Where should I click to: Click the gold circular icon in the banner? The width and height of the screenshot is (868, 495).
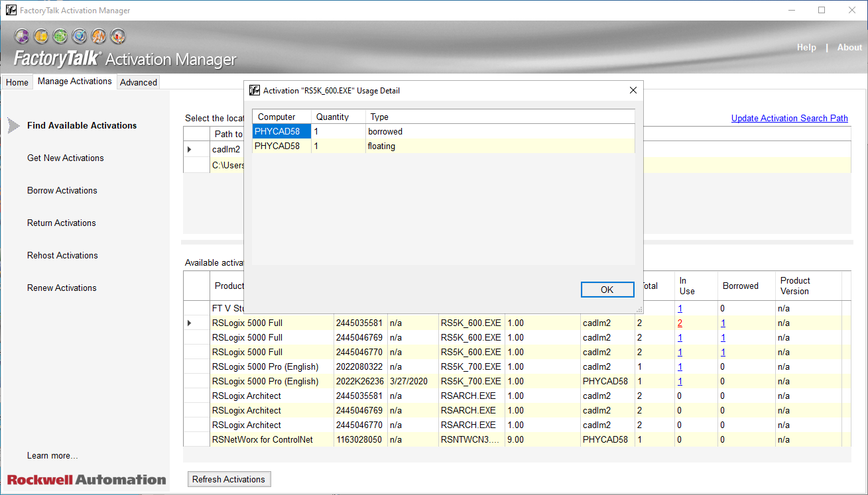41,36
